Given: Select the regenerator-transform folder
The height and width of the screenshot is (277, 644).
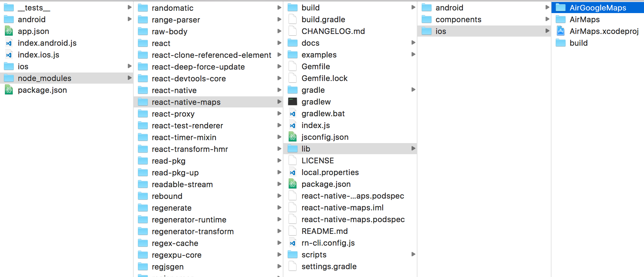Looking at the screenshot, I should click(x=209, y=231).
